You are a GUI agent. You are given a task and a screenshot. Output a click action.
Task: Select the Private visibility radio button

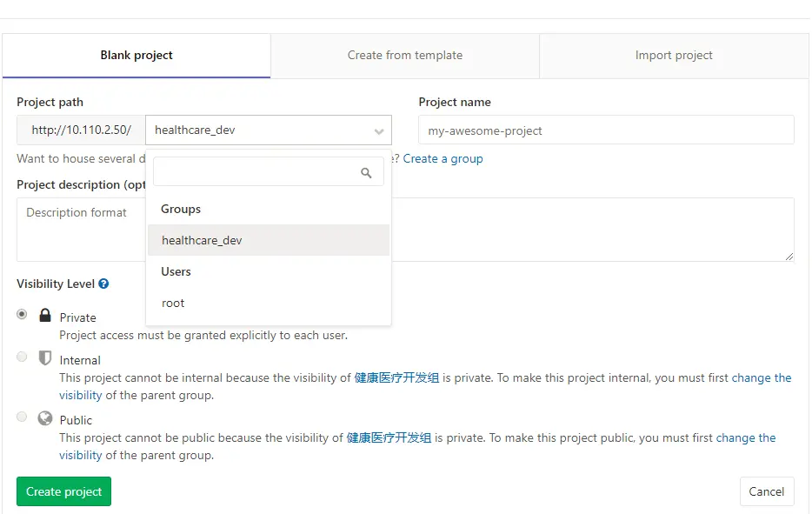click(x=21, y=314)
